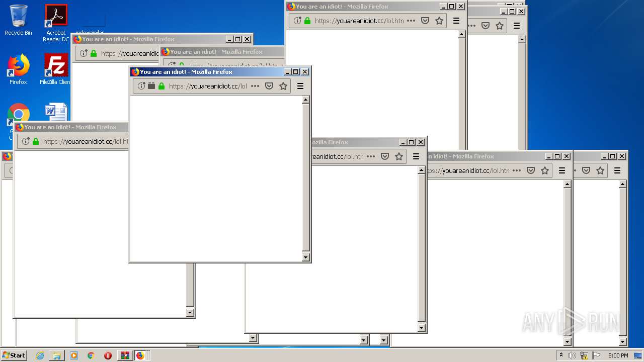Click Pocket icon in the rightmost edge Firefox window
This screenshot has height=362, width=644.
pos(586,170)
